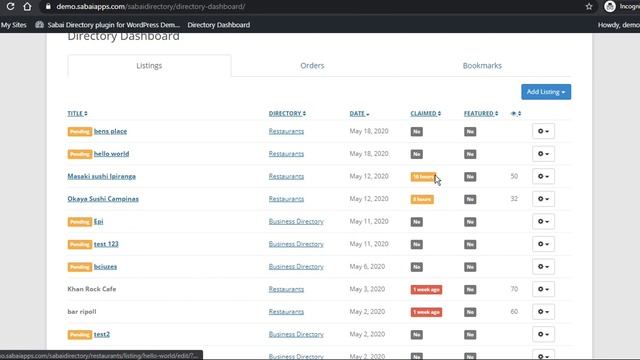Open the hello world listing
Image resolution: width=640 pixels, height=360 pixels.
point(111,154)
